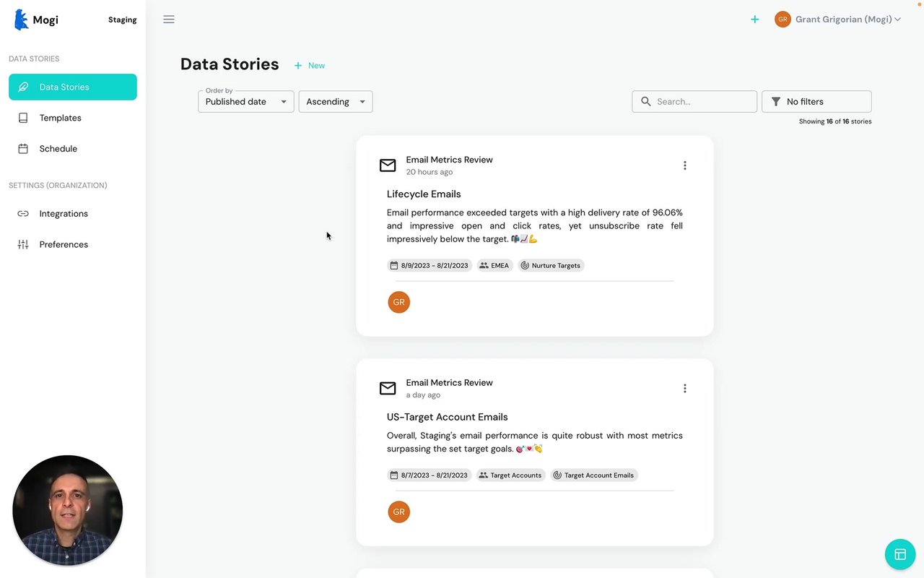
Task: Click the plus icon in top bar
Action: (754, 20)
